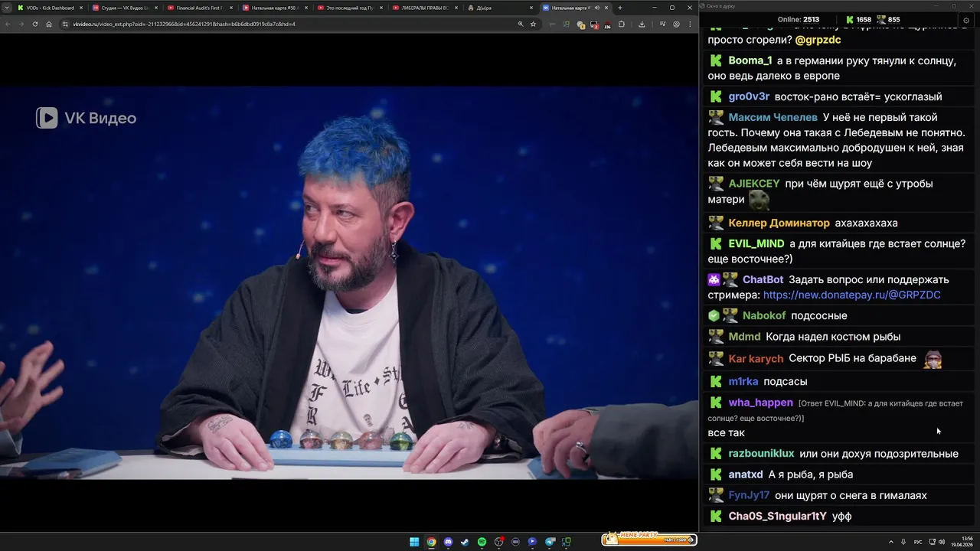Image resolution: width=980 pixels, height=551 pixels.
Task: Click the Келлер Доминатор username in chat
Action: tap(779, 223)
